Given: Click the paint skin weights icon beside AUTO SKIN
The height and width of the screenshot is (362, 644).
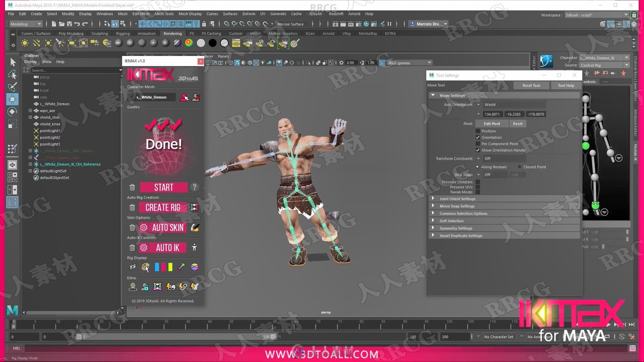Looking at the screenshot, I should coord(195,228).
